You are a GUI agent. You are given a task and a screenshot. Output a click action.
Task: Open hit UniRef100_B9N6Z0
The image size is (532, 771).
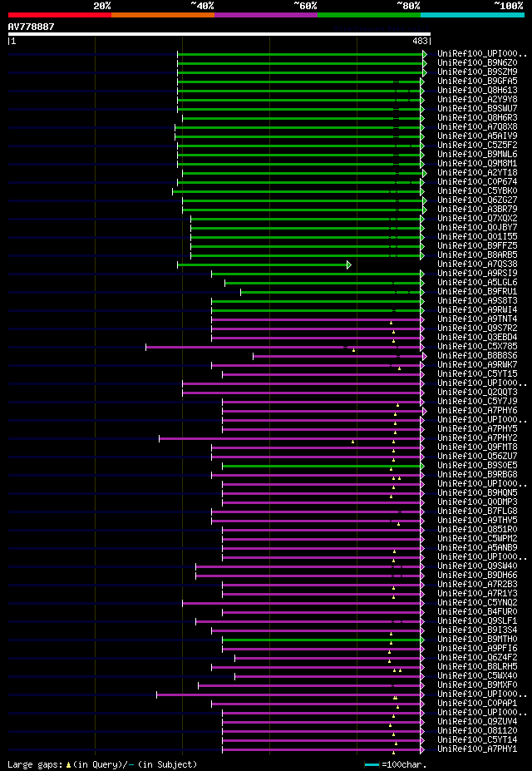477,63
